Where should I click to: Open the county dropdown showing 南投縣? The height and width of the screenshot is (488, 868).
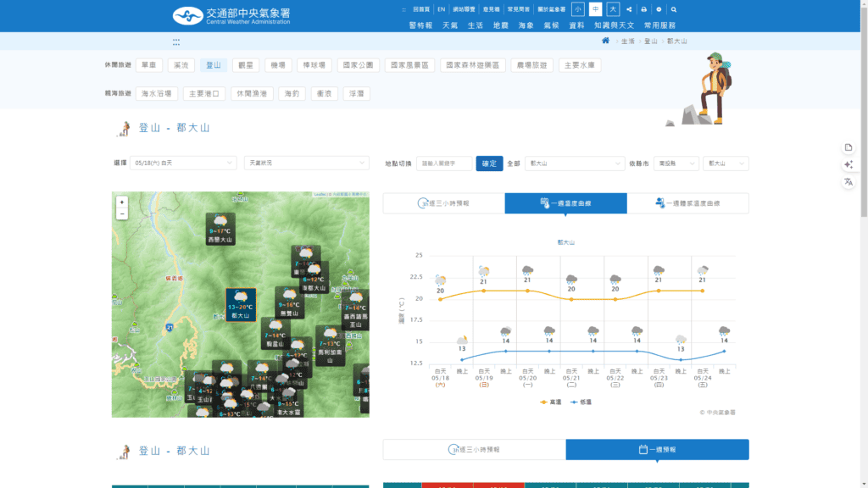coord(676,164)
